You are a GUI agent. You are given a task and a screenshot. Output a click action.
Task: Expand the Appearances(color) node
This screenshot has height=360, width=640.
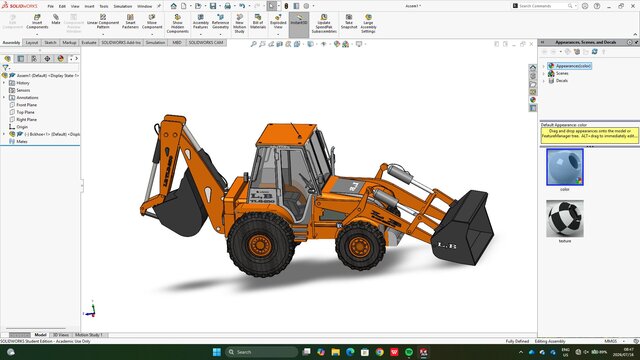pyautogui.click(x=544, y=66)
